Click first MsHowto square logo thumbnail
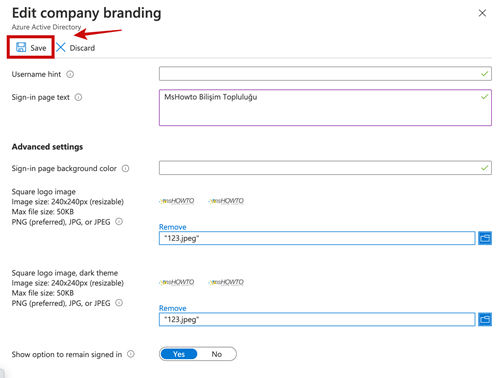The height and width of the screenshot is (378, 503). (177, 201)
